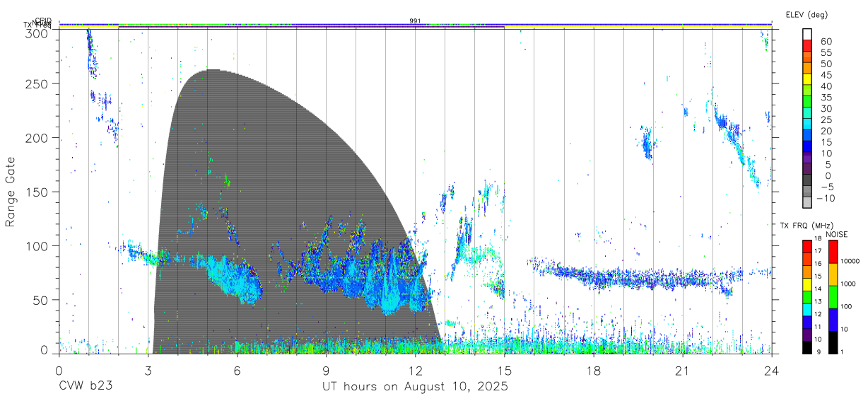Click the -10 label on elevation colorbar
The image size is (868, 401).
click(x=824, y=199)
